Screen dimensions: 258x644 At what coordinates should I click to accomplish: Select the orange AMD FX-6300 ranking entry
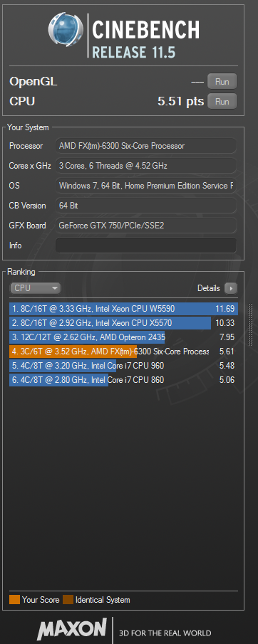[123, 352]
